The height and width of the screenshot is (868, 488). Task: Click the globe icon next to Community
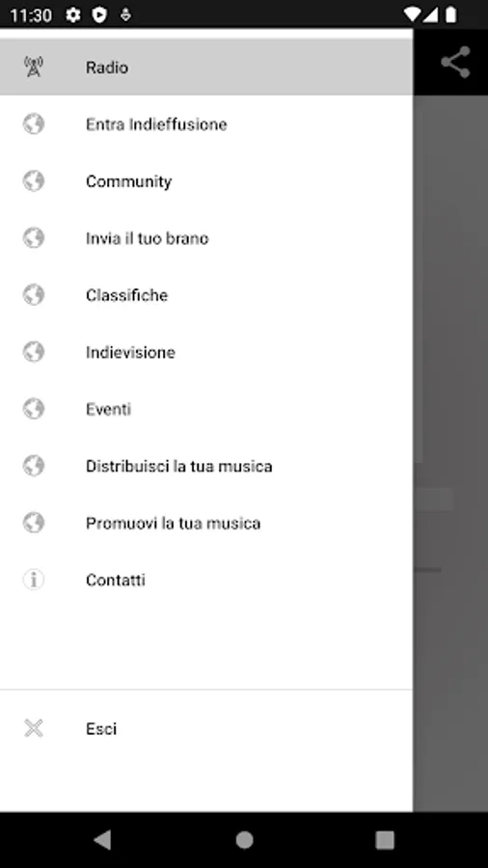click(x=34, y=181)
